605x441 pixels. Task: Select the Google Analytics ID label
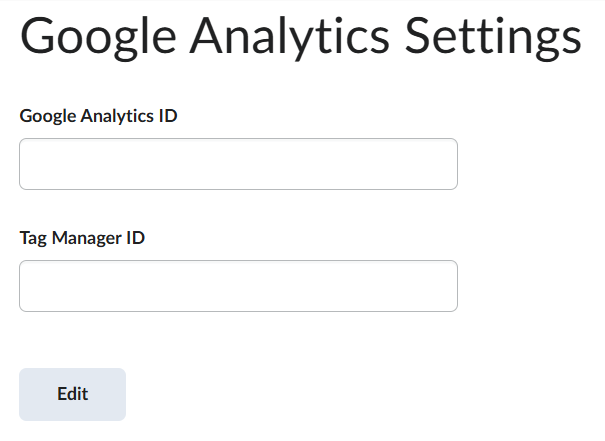[98, 115]
